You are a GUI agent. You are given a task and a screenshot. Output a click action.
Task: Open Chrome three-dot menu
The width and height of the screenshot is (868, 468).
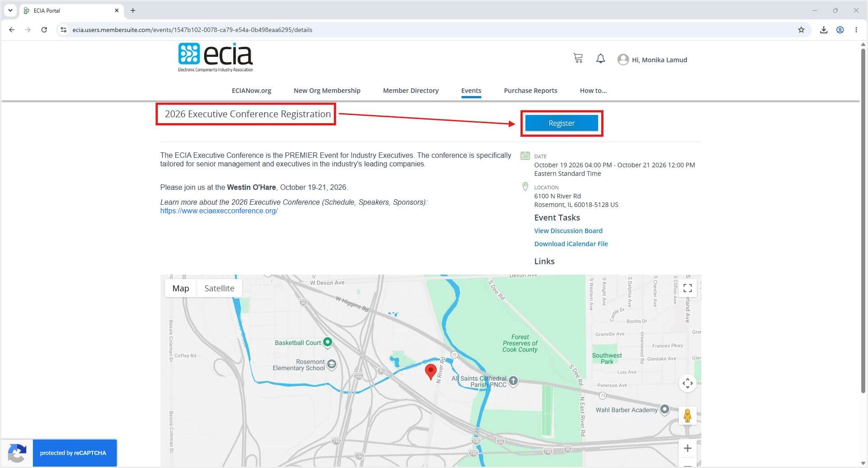tap(856, 30)
